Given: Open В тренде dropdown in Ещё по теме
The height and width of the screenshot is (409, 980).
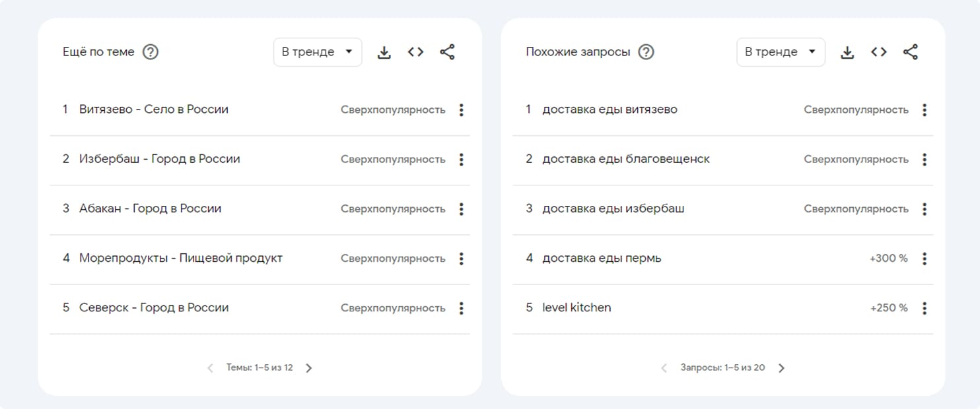Looking at the screenshot, I should pyautogui.click(x=318, y=52).
